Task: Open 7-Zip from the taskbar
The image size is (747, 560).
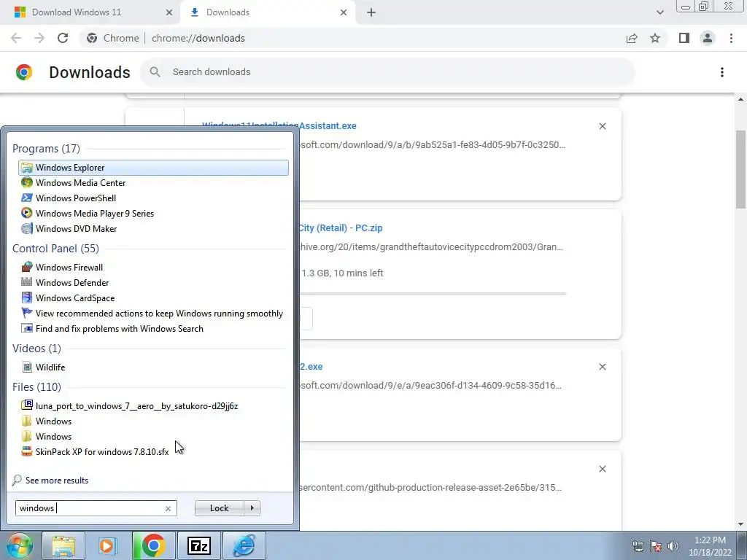Action: (198, 545)
